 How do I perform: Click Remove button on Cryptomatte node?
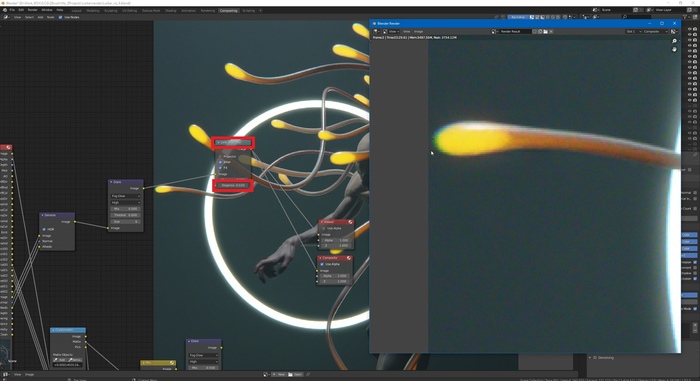[75, 360]
